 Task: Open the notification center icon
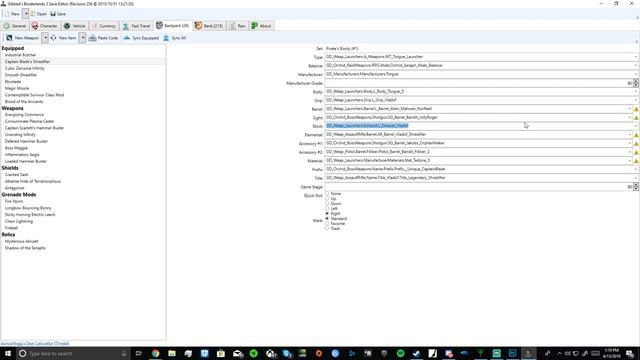630,353
